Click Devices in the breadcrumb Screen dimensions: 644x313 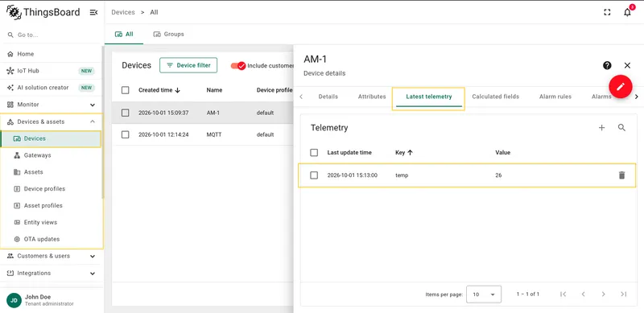[x=123, y=12]
